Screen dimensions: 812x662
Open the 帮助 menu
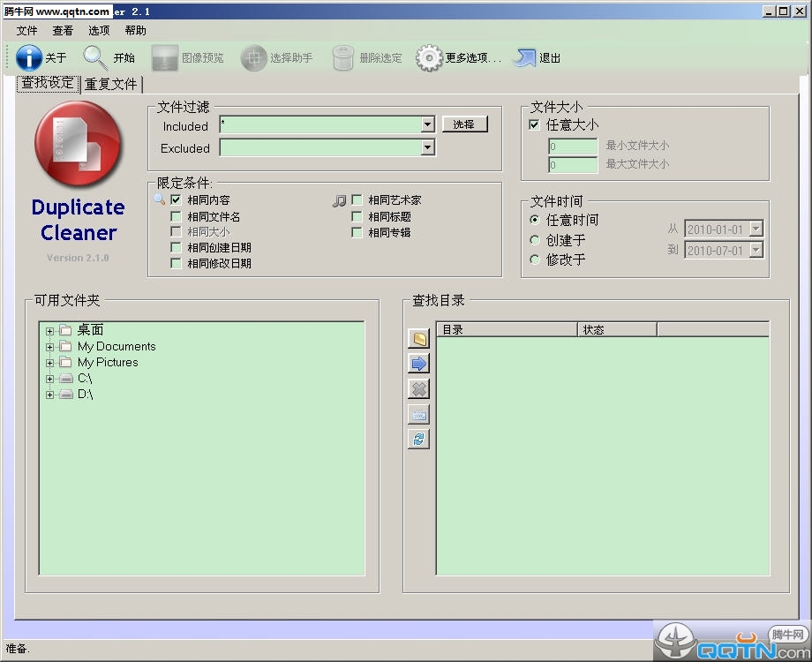136,31
